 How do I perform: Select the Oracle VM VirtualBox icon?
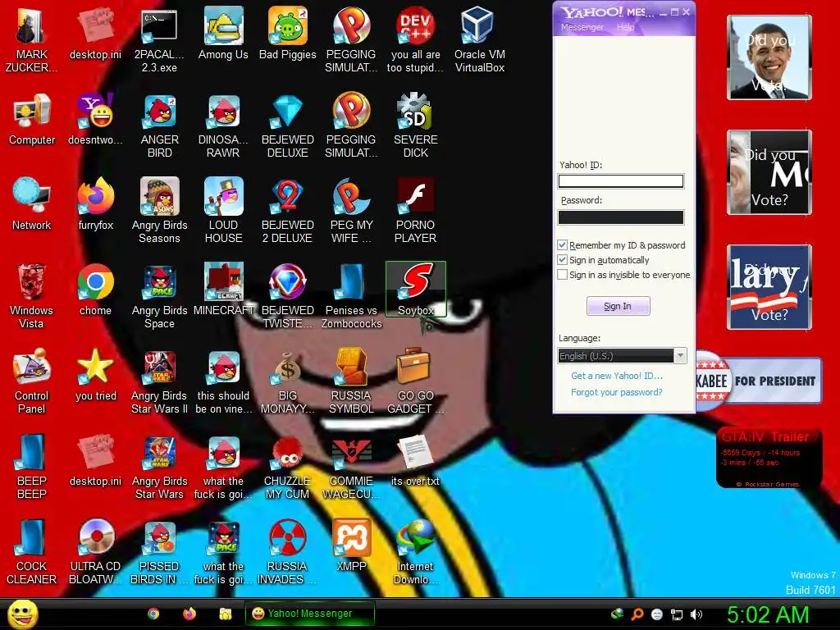point(479,39)
